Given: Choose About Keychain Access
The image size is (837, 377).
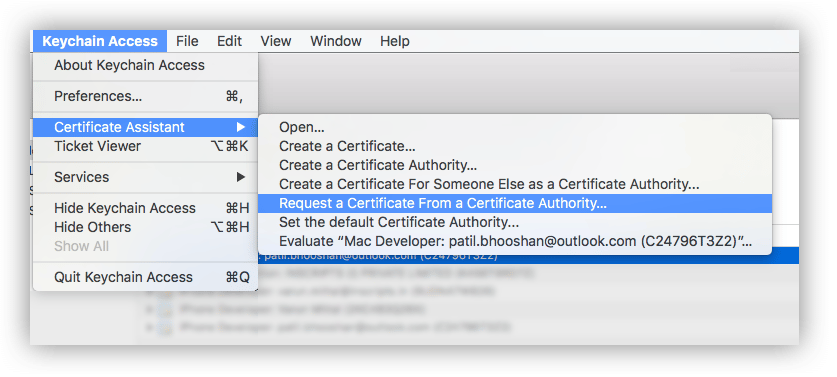Looking at the screenshot, I should pos(146,66).
